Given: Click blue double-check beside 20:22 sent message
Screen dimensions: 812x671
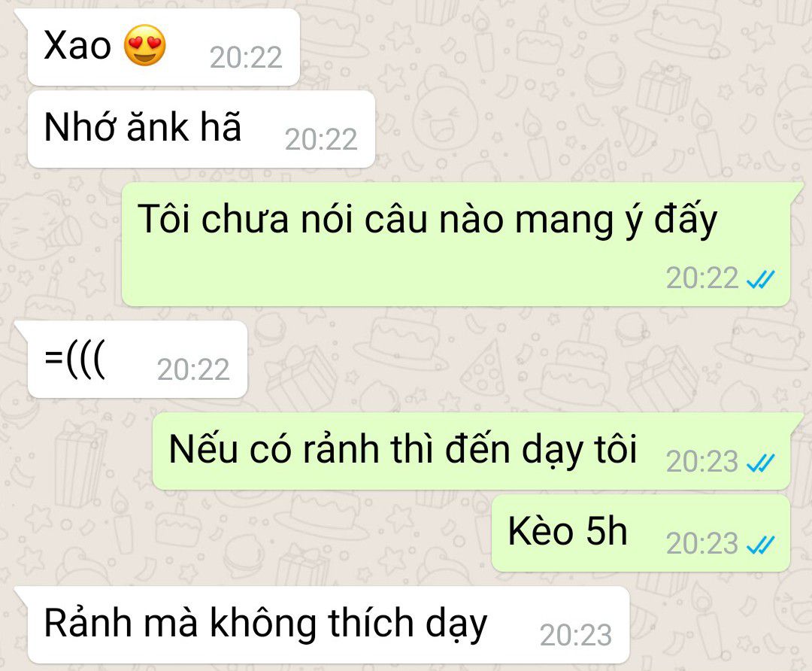Looking at the screenshot, I should (760, 279).
